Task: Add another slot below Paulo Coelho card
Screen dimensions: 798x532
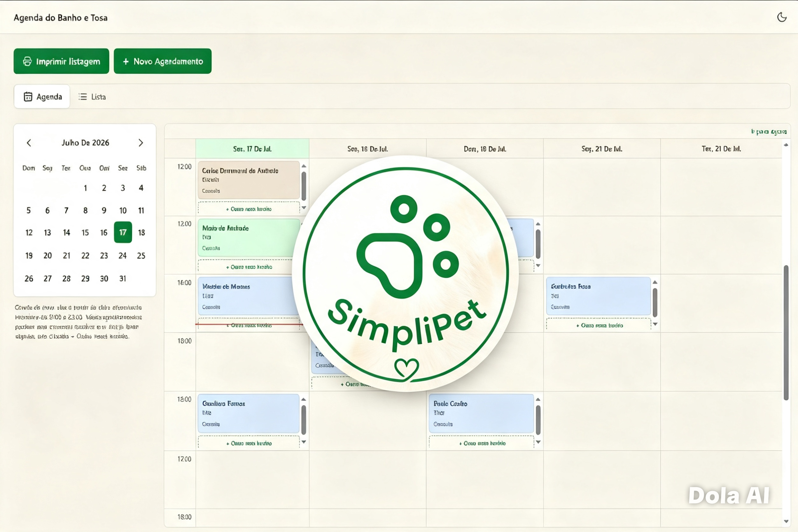Action: click(x=481, y=444)
